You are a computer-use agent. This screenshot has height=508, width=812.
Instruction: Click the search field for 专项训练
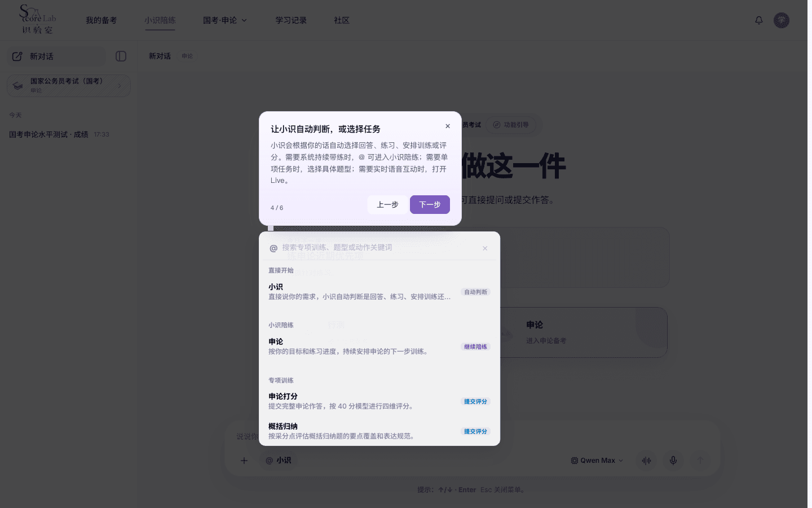379,248
